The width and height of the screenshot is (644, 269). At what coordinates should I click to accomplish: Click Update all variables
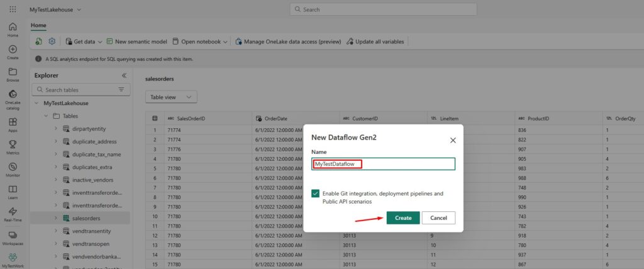click(x=375, y=41)
